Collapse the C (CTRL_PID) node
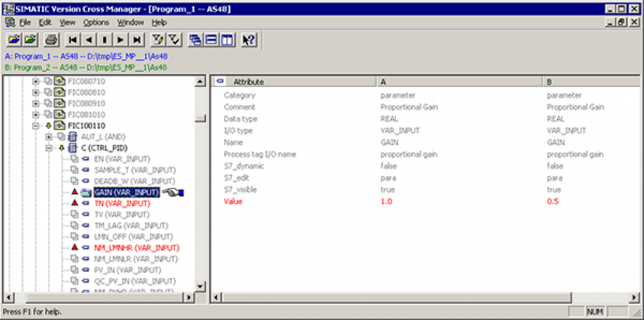644x320 pixels. coord(49,148)
